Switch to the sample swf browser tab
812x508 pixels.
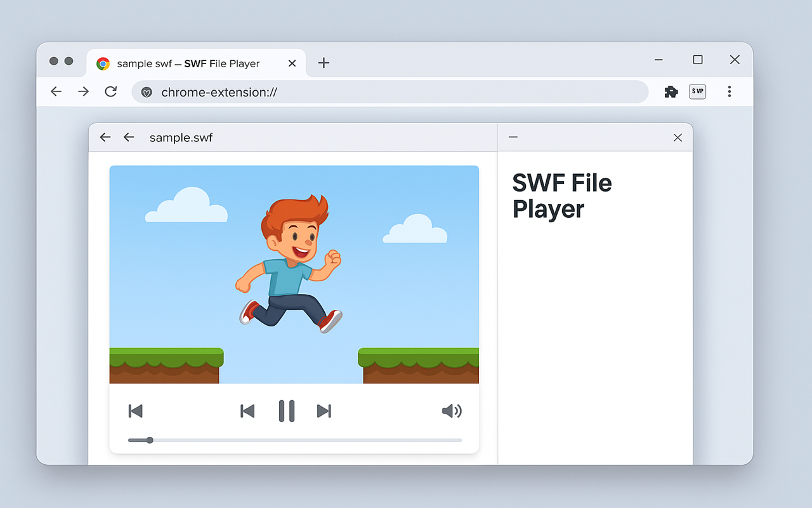(190, 63)
